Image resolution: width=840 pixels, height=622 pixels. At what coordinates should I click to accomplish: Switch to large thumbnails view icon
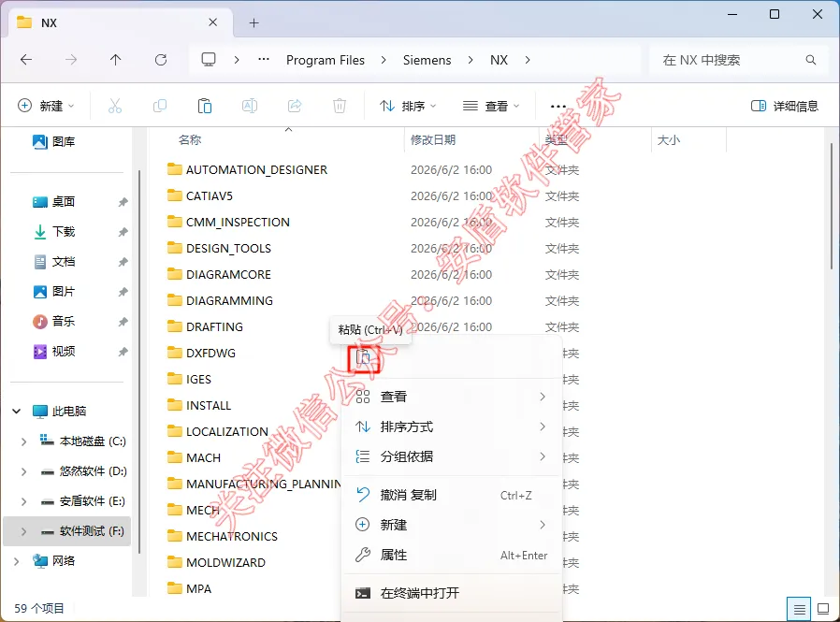(823, 609)
